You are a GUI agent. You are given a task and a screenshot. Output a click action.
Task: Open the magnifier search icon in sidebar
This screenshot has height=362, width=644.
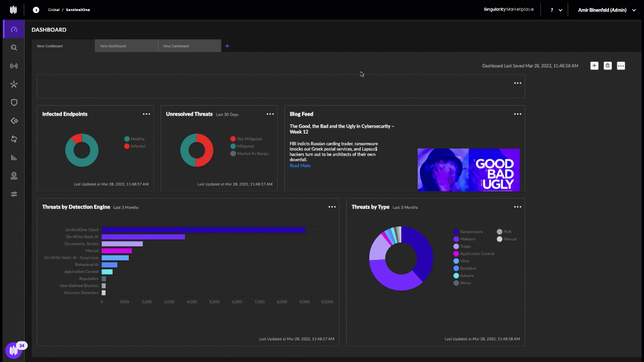click(x=14, y=48)
